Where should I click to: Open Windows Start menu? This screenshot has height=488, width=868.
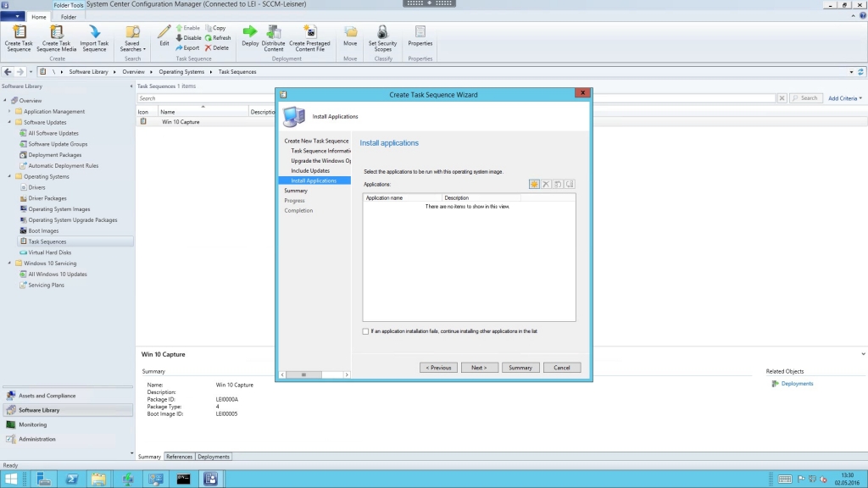pos(10,480)
